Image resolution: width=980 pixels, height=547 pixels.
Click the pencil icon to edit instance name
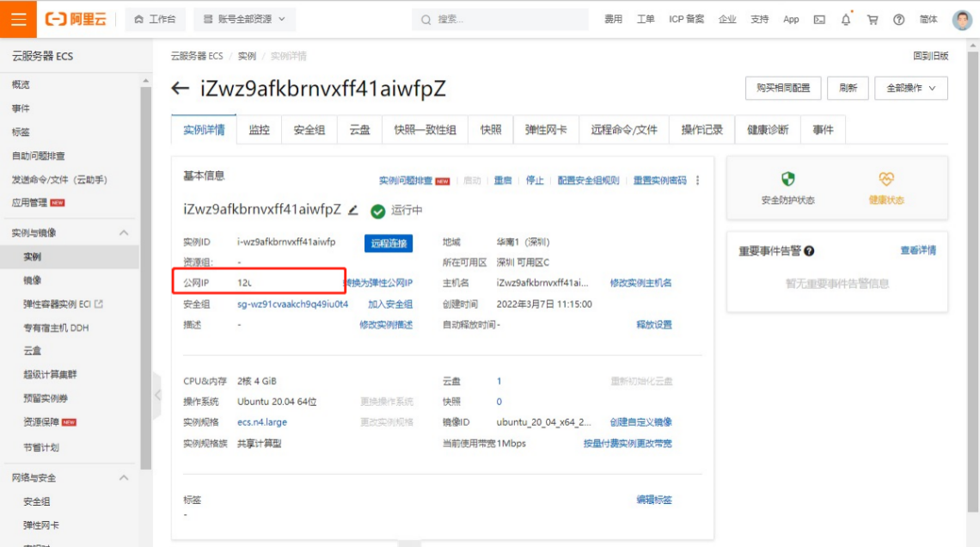click(353, 210)
